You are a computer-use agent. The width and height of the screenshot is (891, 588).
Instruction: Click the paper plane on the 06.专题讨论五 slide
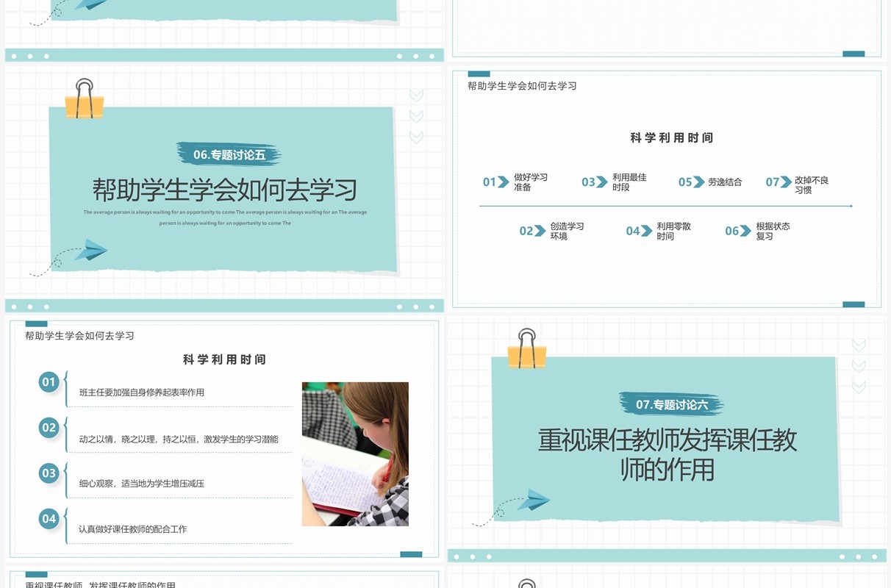coord(90,250)
